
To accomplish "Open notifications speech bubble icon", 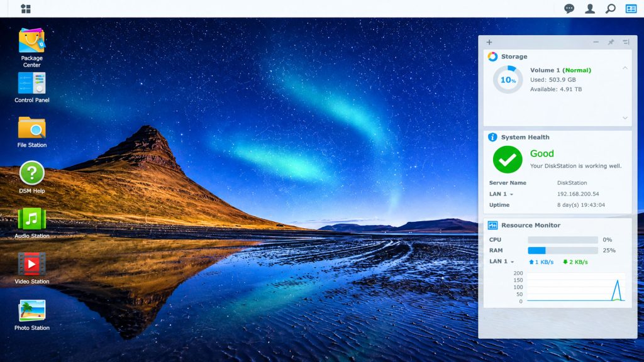I will tap(569, 9).
